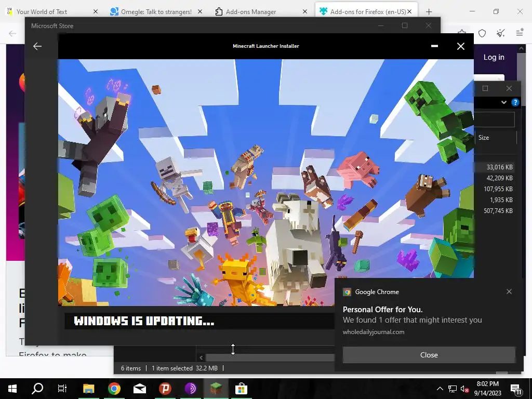
Task: Open taskbar Search
Action: (x=37, y=389)
